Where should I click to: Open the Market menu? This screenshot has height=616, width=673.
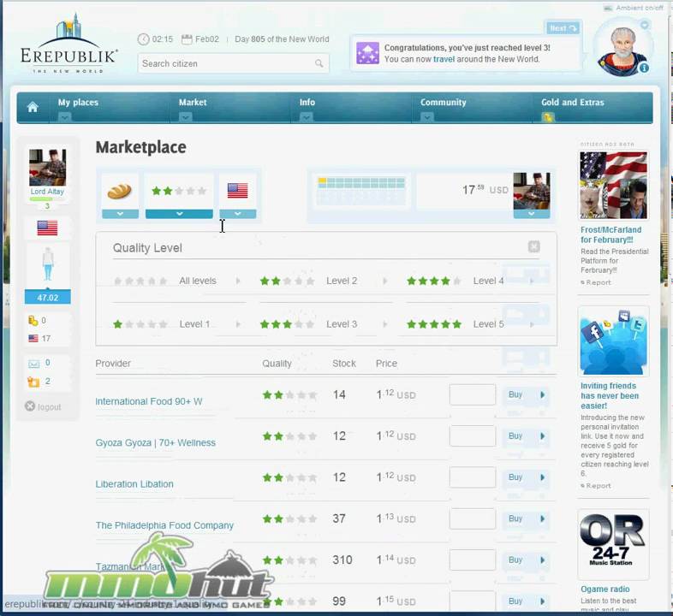pos(193,103)
